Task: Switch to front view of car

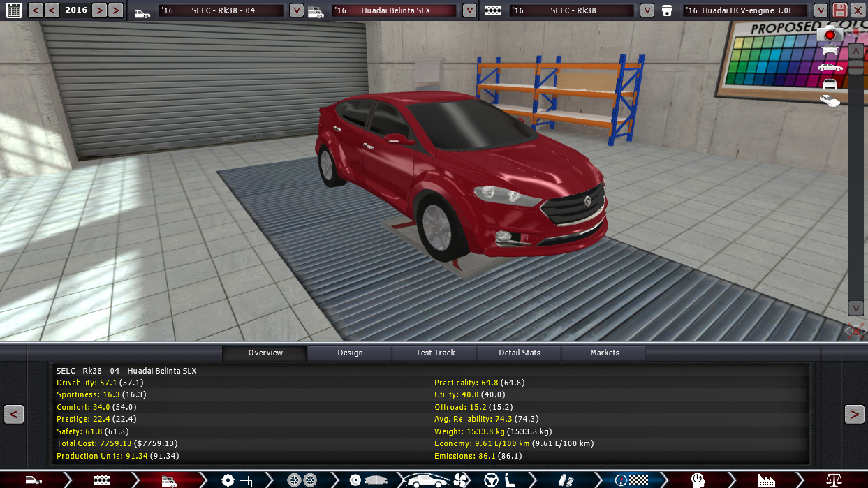Action: tap(830, 50)
